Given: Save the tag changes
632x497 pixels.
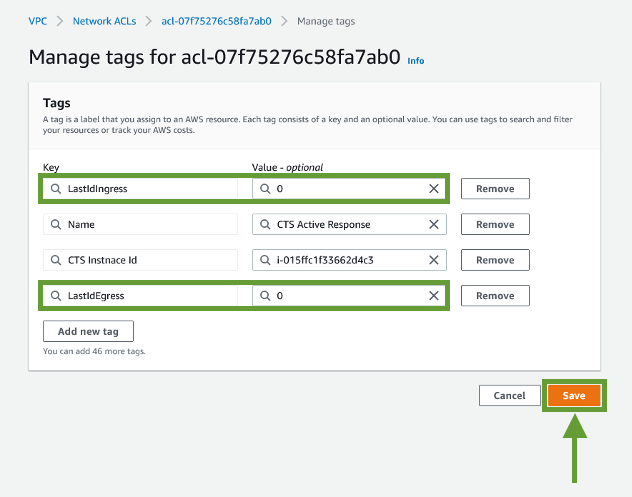Looking at the screenshot, I should (x=574, y=395).
